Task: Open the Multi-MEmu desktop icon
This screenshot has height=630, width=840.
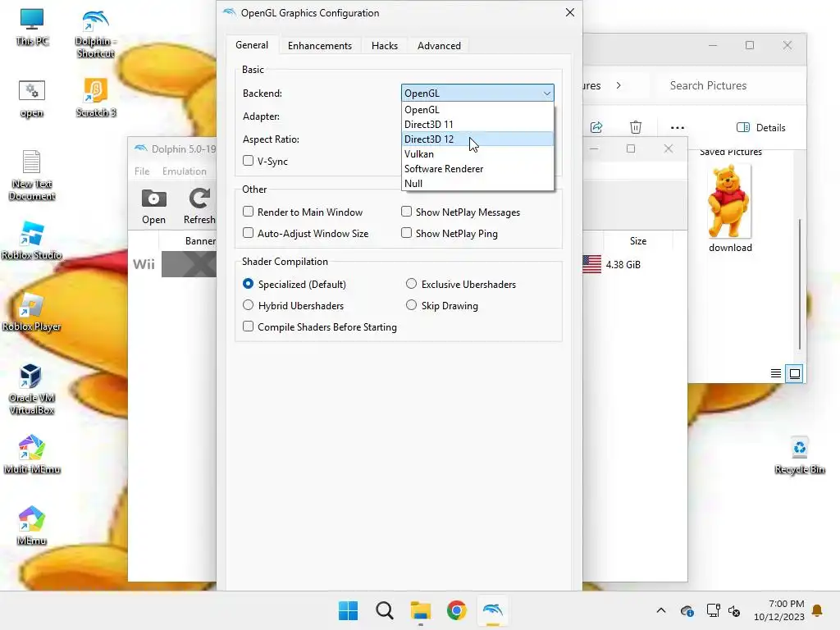Action: (32, 454)
